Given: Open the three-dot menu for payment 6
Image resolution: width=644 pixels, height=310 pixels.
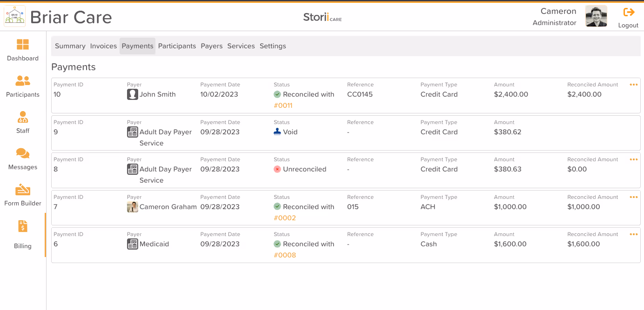Looking at the screenshot, I should tap(633, 234).
